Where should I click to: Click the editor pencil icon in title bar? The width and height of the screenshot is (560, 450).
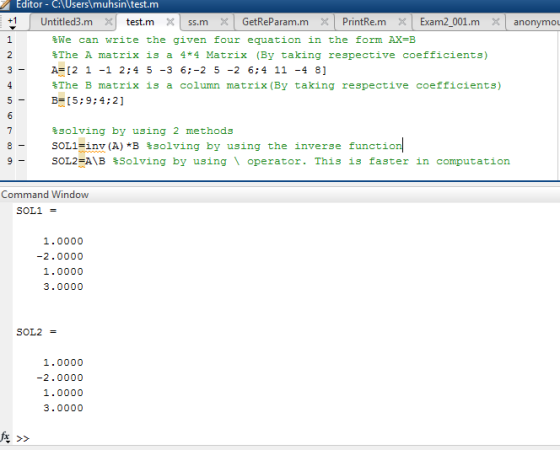[x=5, y=5]
